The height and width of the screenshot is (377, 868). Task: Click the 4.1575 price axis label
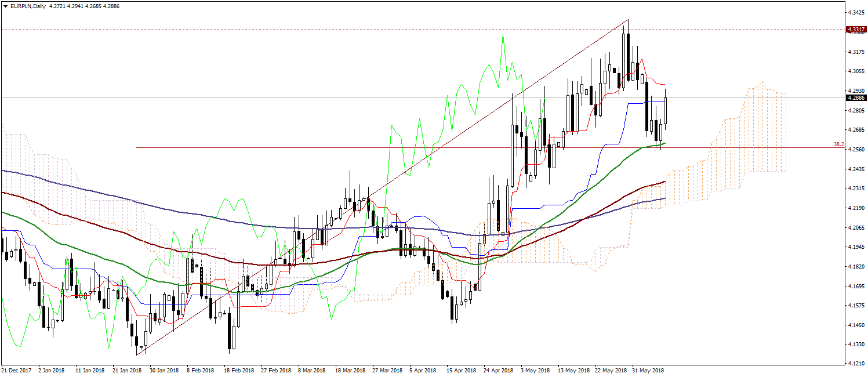point(856,305)
